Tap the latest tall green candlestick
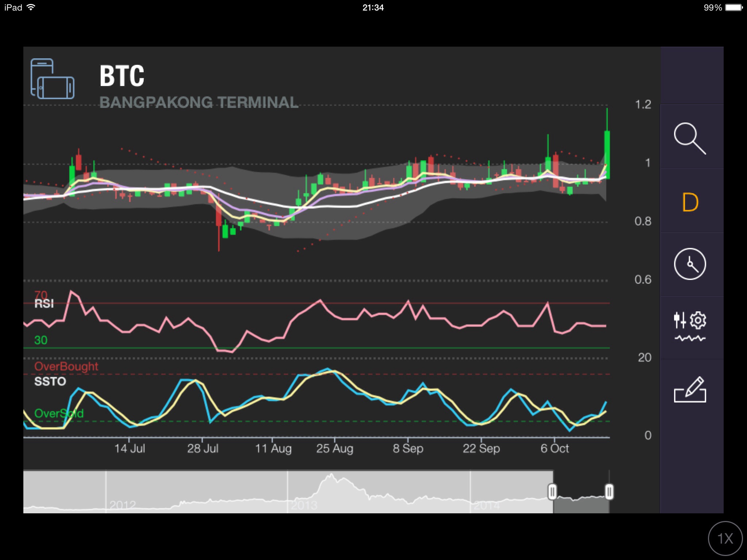Image resolution: width=747 pixels, height=560 pixels. click(x=607, y=153)
